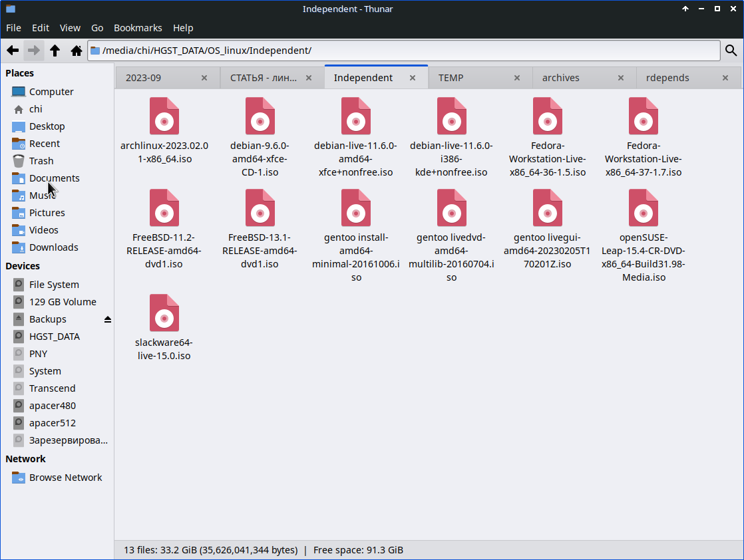Image resolution: width=744 pixels, height=560 pixels.
Task: Select archlinux-2023.02.01-x86_64.iso file icon
Action: tap(164, 116)
